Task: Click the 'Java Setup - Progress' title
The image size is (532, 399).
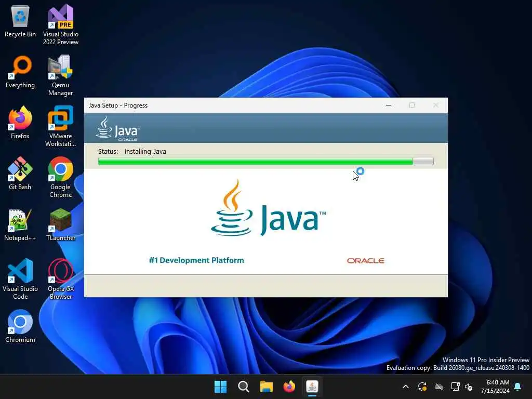Action: (118, 105)
